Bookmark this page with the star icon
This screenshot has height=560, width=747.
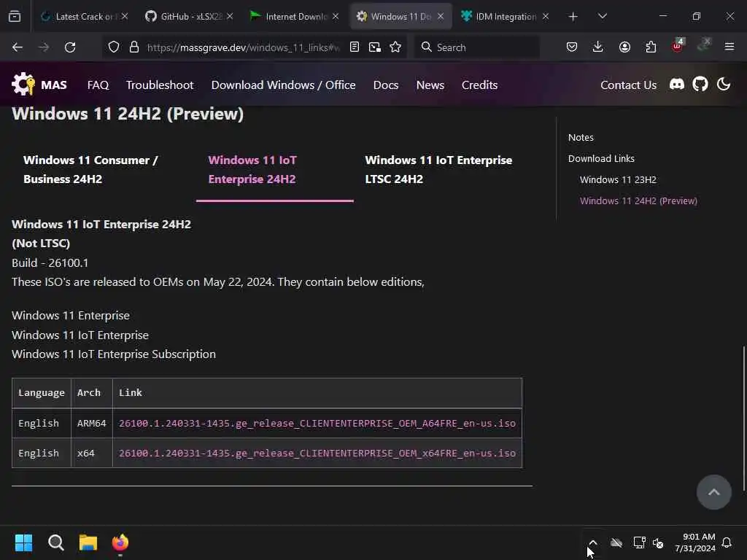click(x=395, y=47)
